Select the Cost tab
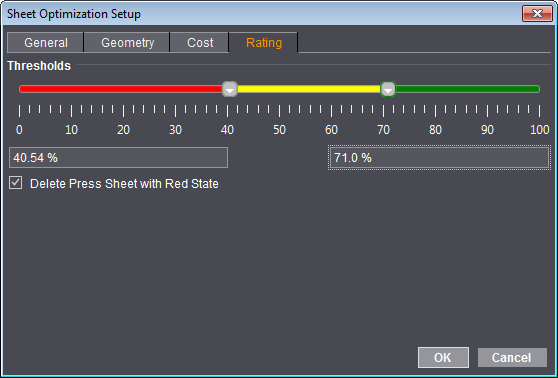This screenshot has height=378, width=558. point(200,42)
